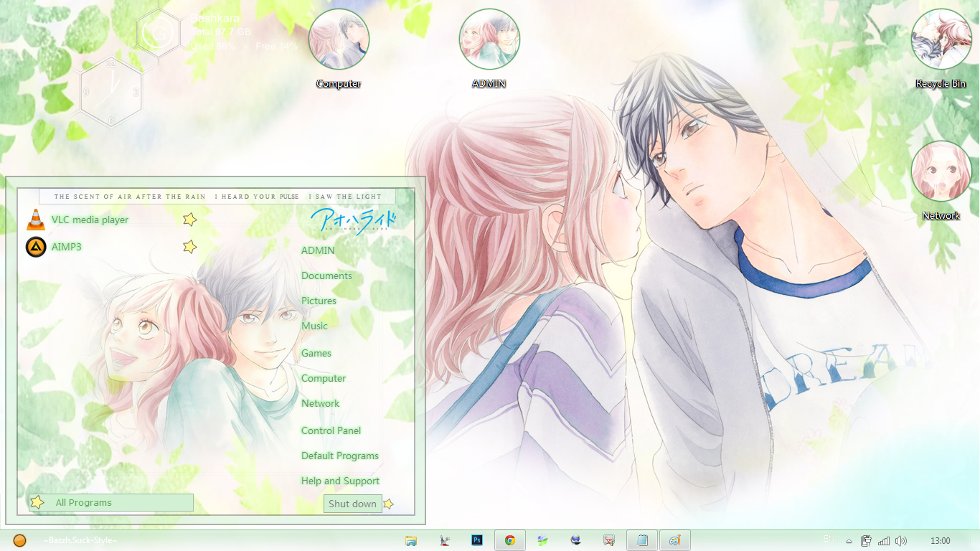Open the Photoshop taskbar icon

tap(476, 540)
